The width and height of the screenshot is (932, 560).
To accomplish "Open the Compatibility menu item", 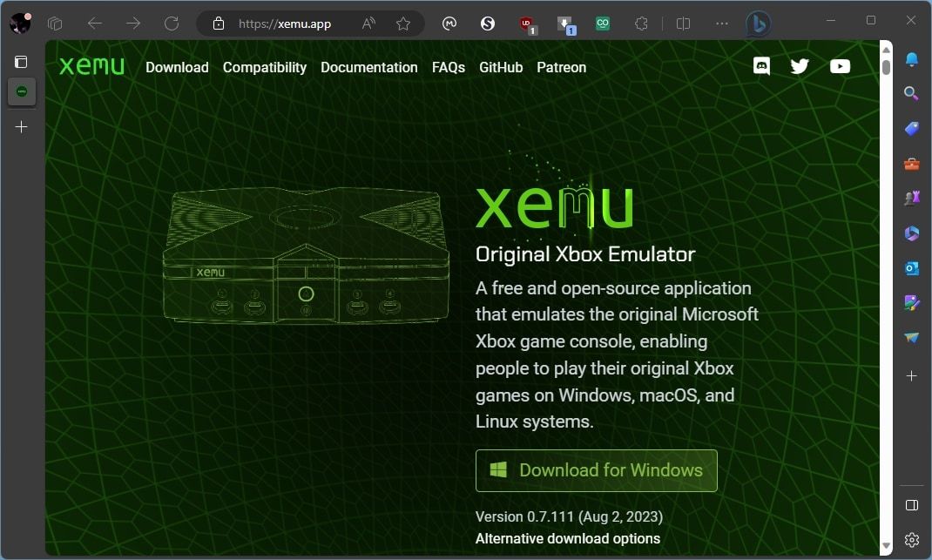I will [265, 67].
